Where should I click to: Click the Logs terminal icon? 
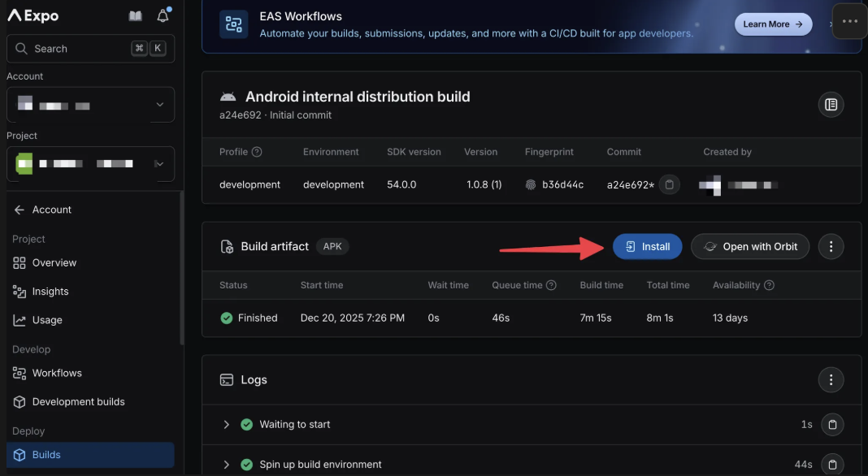click(x=227, y=380)
